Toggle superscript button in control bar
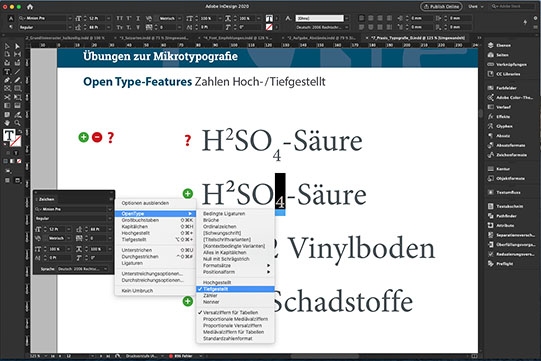This screenshot has height=361, width=541. 129,18
